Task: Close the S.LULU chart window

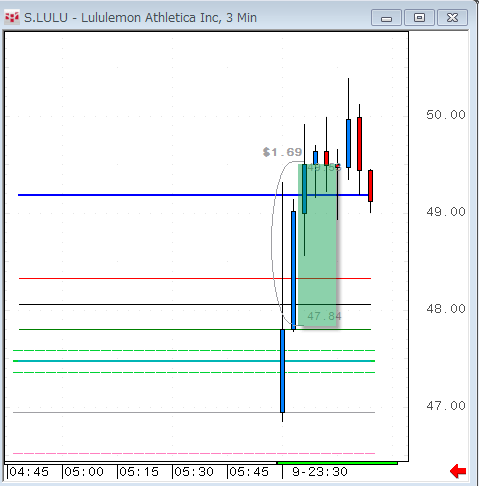Action: click(452, 18)
